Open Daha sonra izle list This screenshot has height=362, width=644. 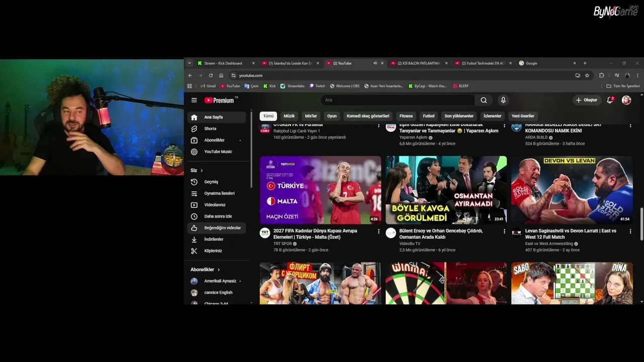point(217,216)
